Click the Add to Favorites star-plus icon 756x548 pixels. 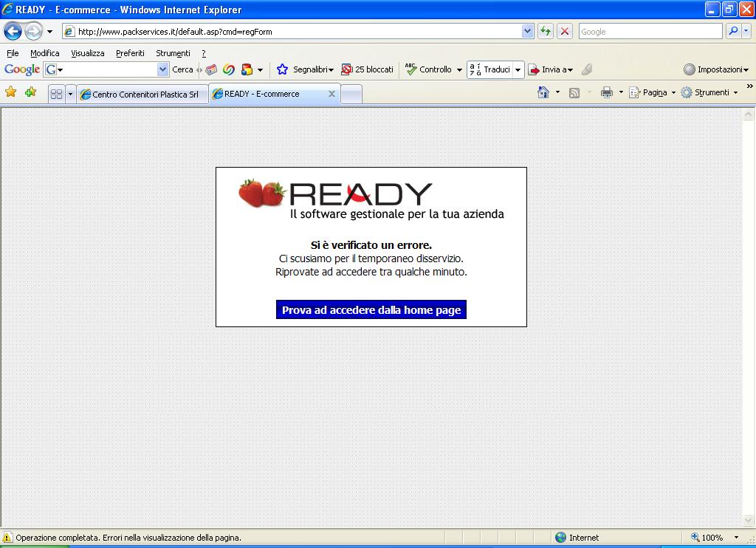tap(30, 92)
